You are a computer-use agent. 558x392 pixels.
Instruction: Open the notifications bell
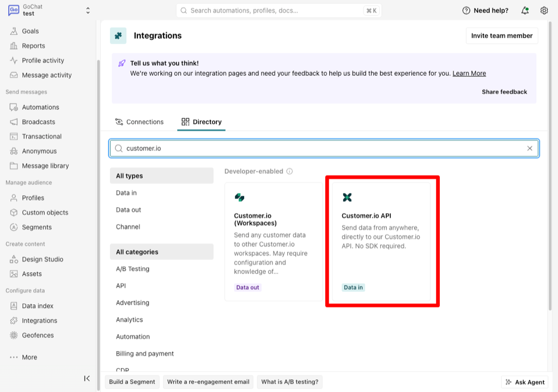[525, 10]
